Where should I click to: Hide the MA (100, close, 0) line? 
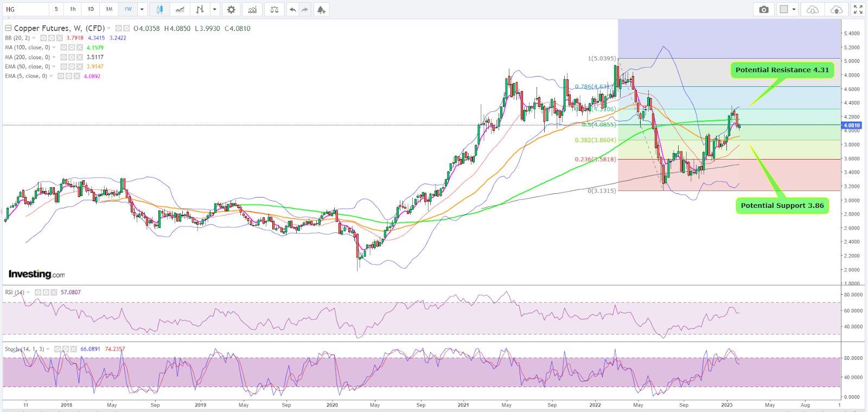click(x=63, y=48)
